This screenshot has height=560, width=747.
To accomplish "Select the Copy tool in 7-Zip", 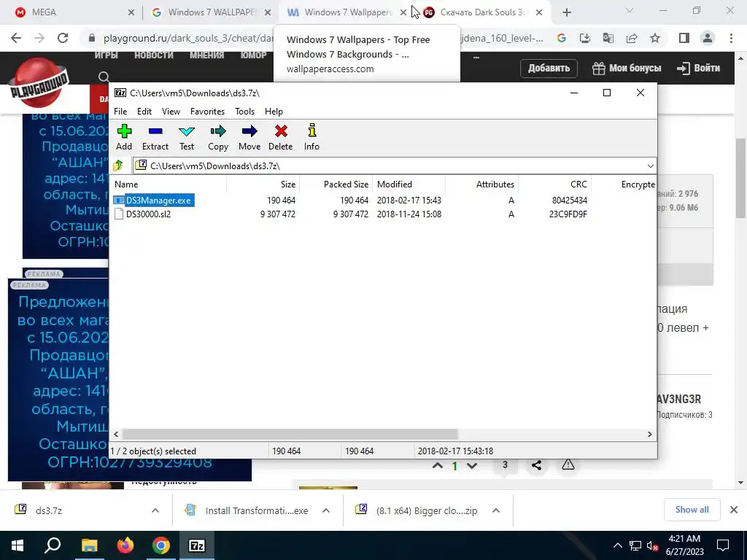I will pyautogui.click(x=218, y=137).
